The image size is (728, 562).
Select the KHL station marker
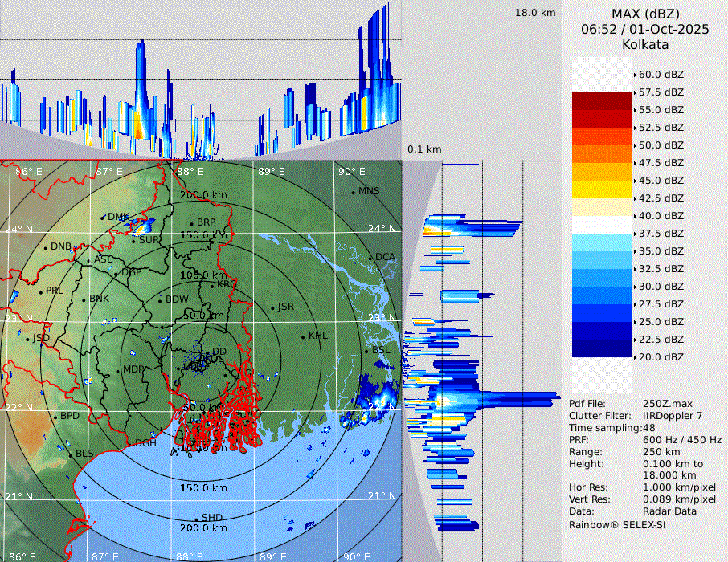click(x=303, y=336)
